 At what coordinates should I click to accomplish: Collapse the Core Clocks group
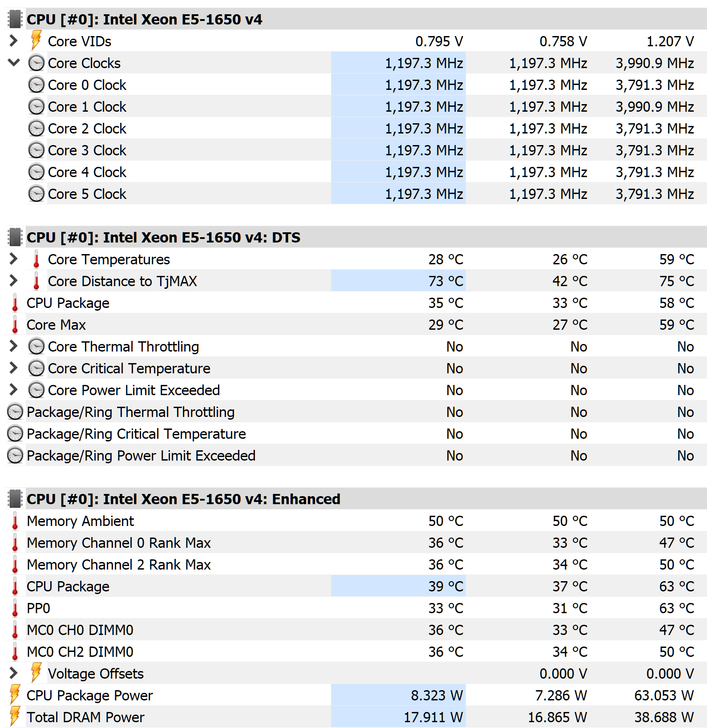point(14,63)
